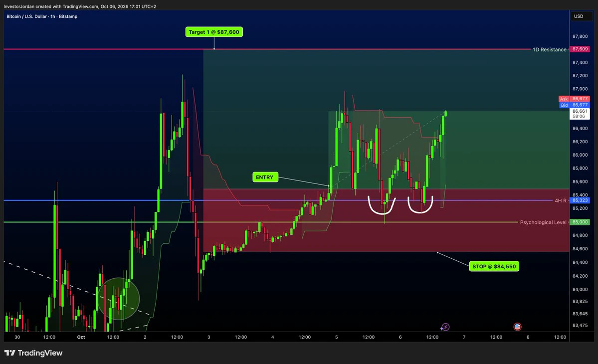Click date 30 on the time axis

(17, 337)
